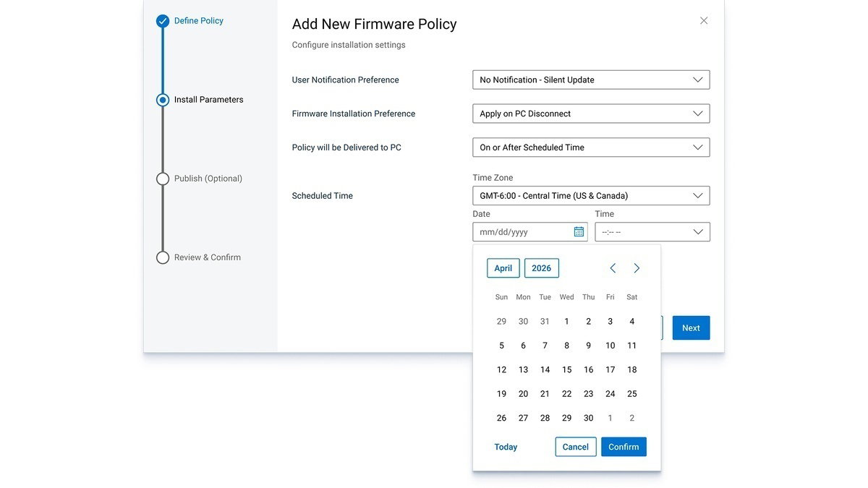Select April 18 in the calendar
868x488 pixels.
click(632, 369)
